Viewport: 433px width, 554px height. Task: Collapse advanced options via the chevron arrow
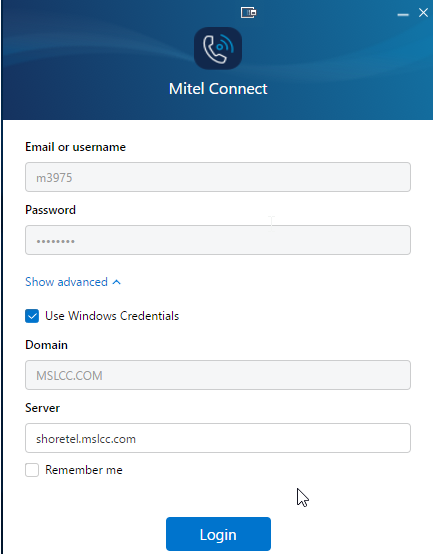click(117, 282)
